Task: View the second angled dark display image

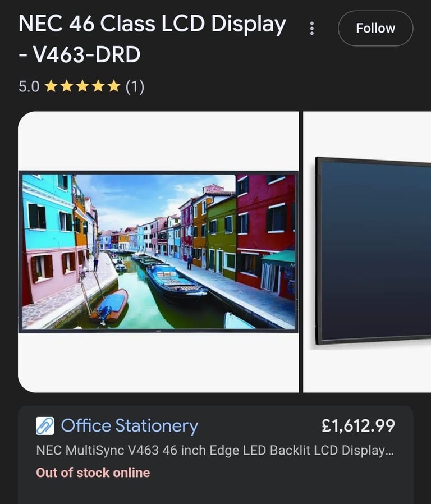Action: point(367,251)
